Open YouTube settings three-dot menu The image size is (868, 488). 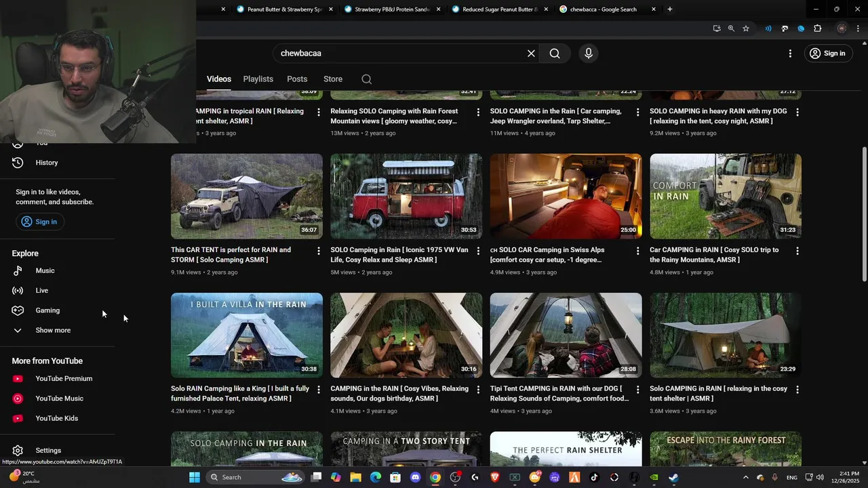point(790,54)
